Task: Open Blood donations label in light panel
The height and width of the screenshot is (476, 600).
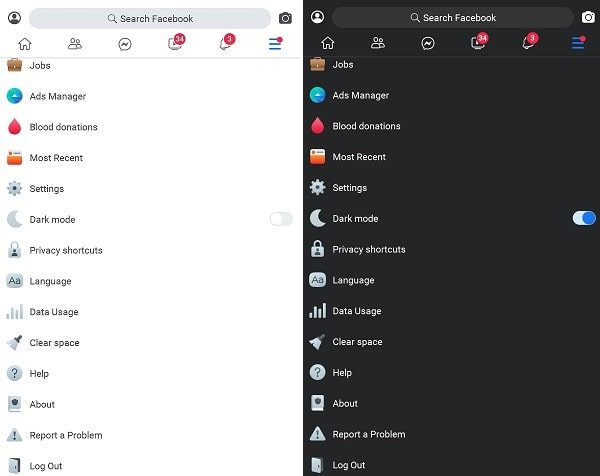Action: tap(64, 127)
